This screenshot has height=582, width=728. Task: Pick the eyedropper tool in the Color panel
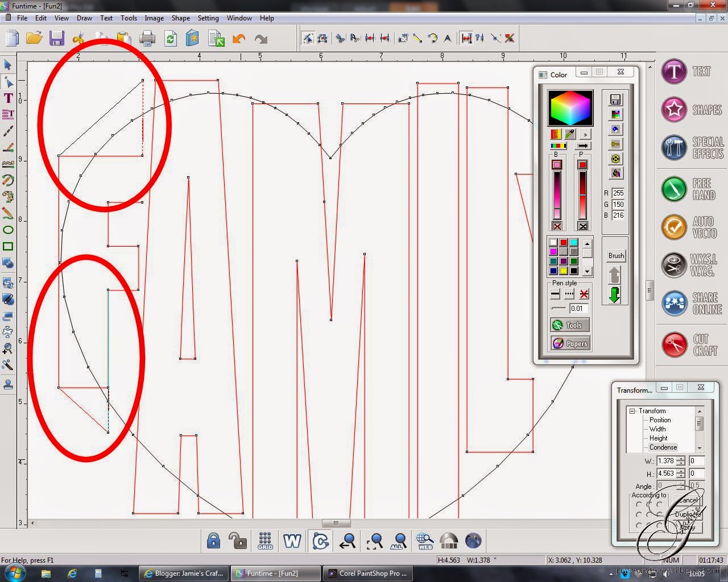pos(570,134)
